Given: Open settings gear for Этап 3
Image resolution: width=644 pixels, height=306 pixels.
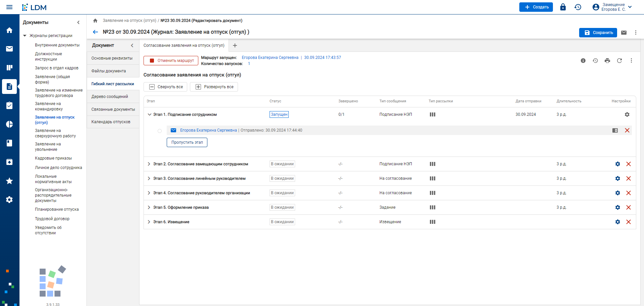Looking at the screenshot, I should pyautogui.click(x=617, y=178).
